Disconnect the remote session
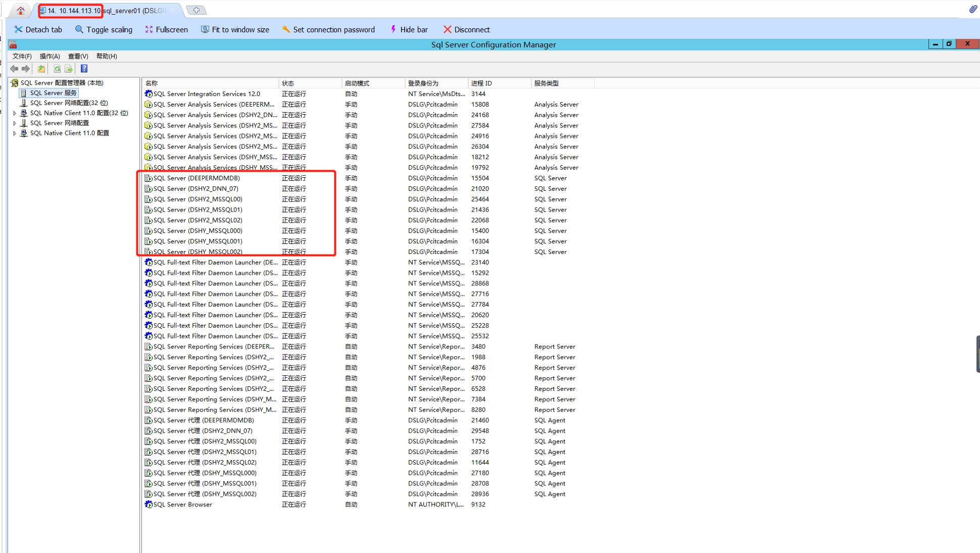The width and height of the screenshot is (980, 553). tap(466, 30)
